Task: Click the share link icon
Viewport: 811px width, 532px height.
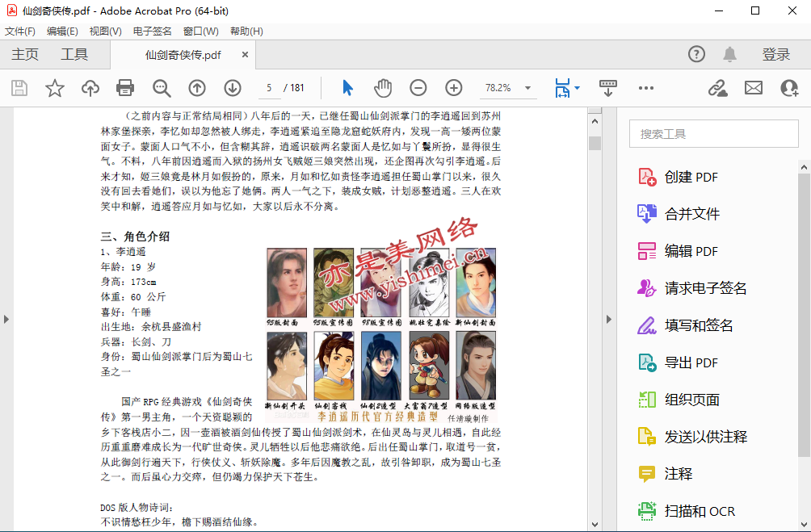Action: [718, 88]
